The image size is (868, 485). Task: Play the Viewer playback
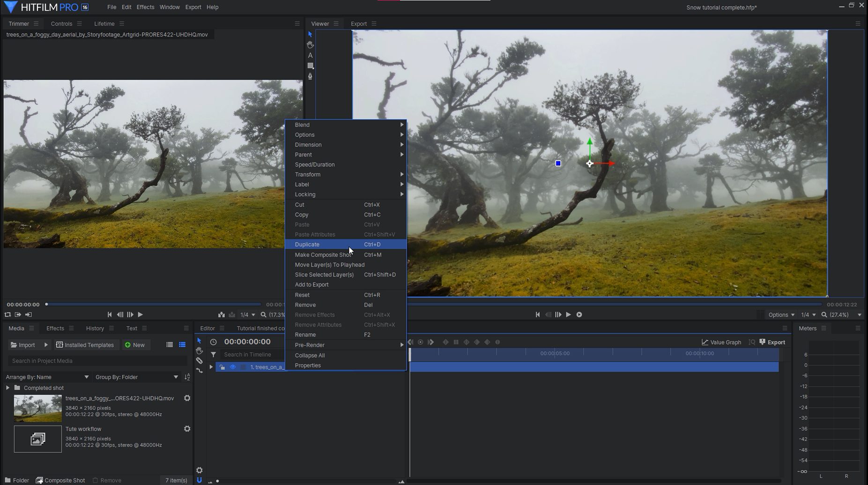[569, 314]
